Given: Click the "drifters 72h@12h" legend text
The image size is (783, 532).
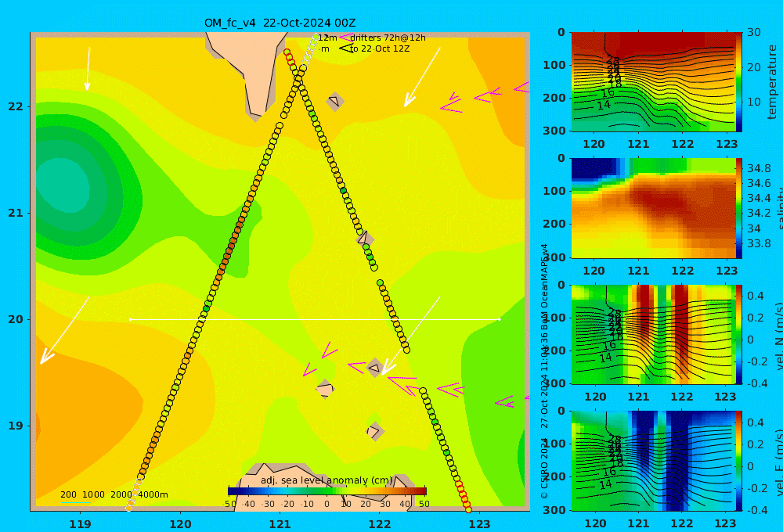Looking at the screenshot, I should click(x=388, y=38).
